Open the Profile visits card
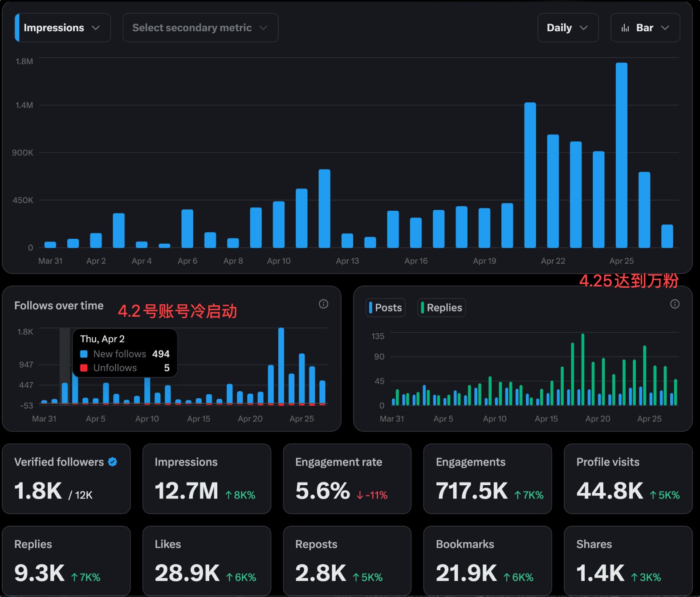This screenshot has width=700, height=597. coord(628,478)
